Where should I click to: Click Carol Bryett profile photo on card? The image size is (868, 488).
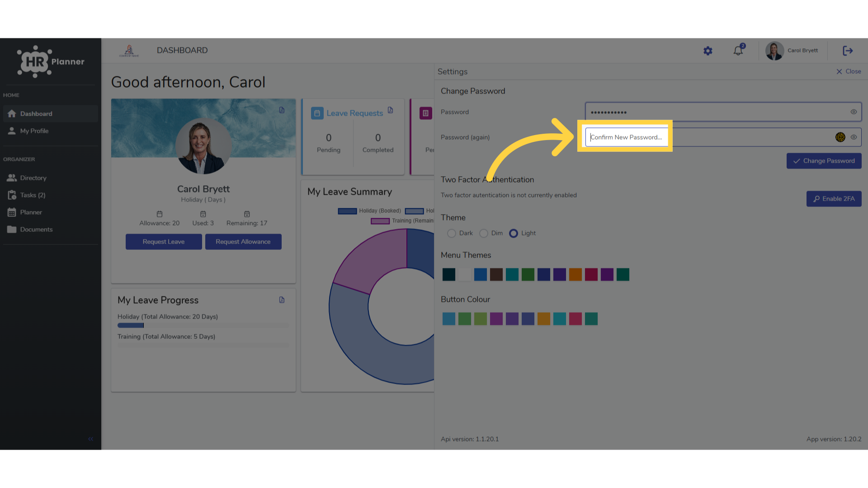coord(203,146)
